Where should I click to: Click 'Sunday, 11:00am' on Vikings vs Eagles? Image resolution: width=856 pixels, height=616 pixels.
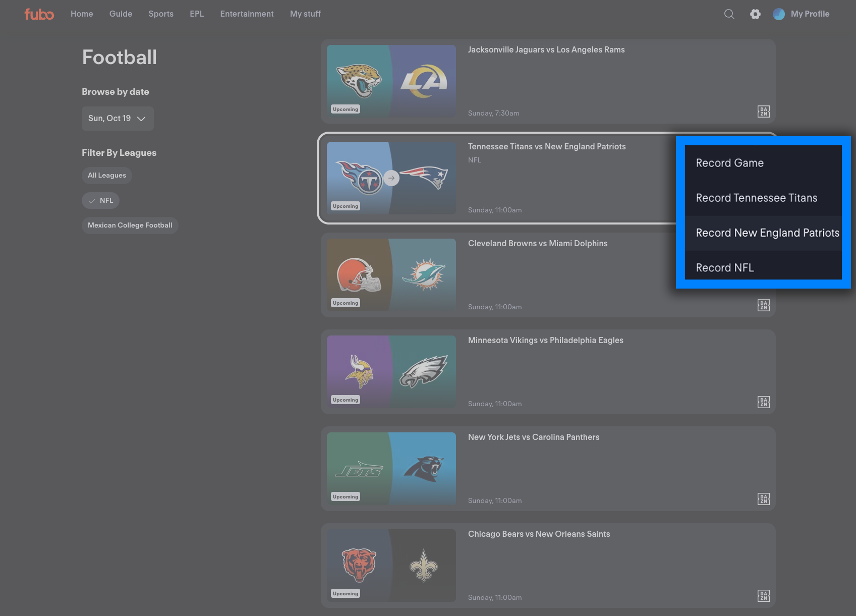tap(495, 404)
